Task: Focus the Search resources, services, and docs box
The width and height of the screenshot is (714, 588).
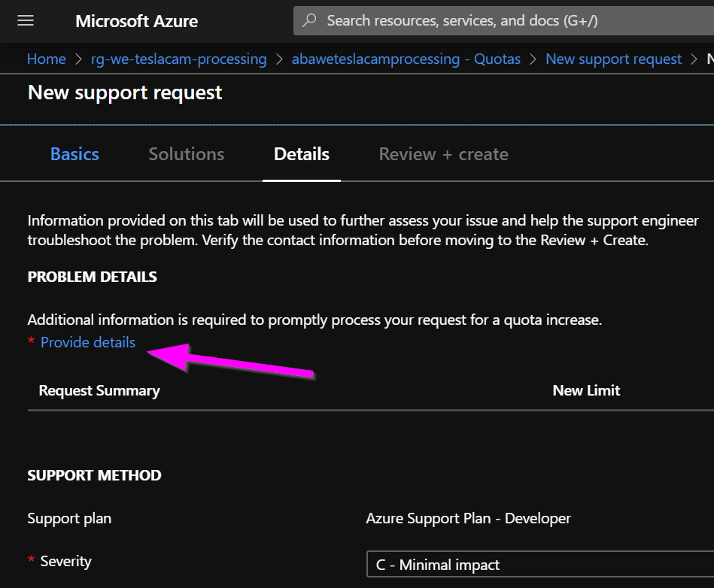Action: pyautogui.click(x=503, y=20)
